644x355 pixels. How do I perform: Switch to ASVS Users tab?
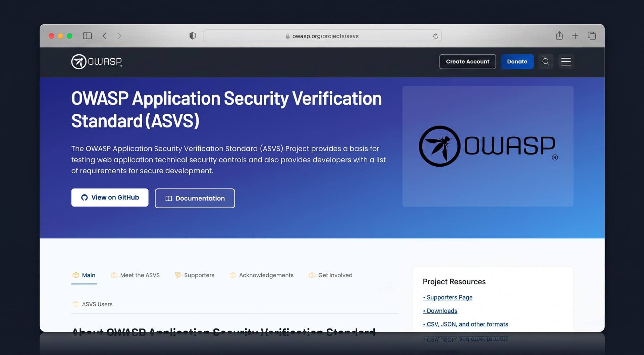click(x=93, y=304)
